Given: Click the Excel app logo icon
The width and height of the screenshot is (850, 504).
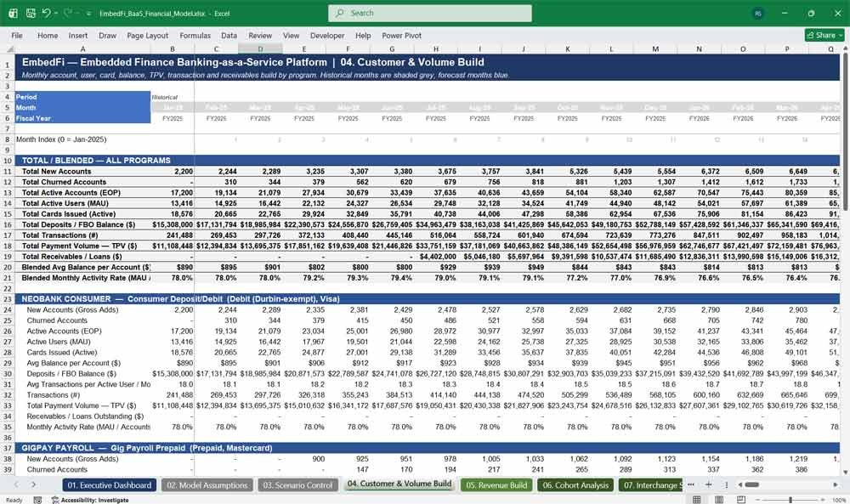Looking at the screenshot, I should click(x=13, y=13).
